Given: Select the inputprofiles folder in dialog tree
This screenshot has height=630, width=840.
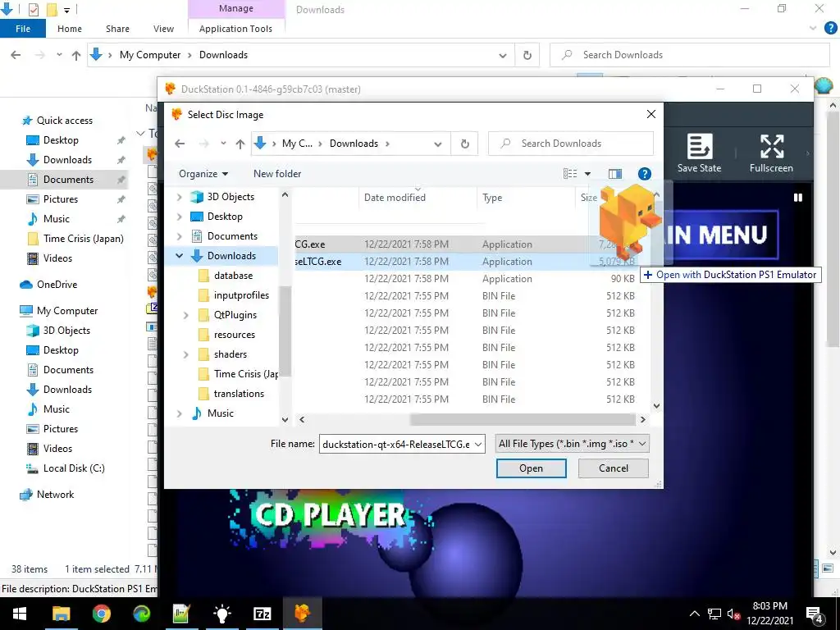Looking at the screenshot, I should (241, 295).
